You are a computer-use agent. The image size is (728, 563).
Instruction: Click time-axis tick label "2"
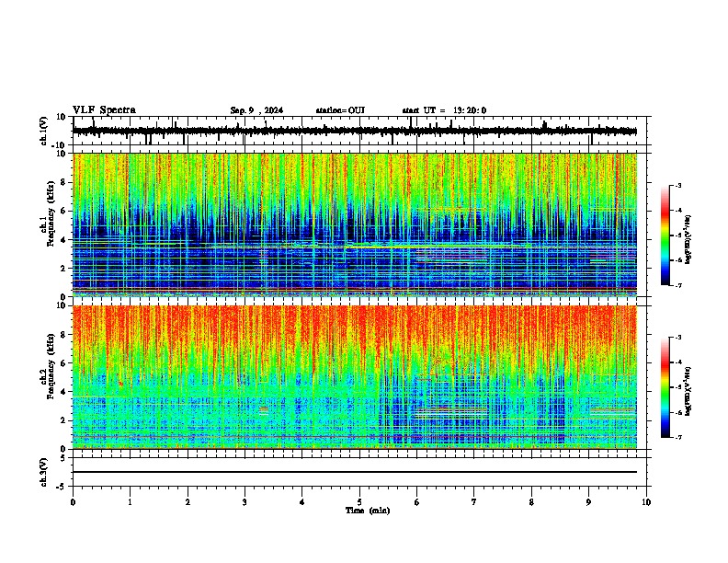(x=188, y=502)
